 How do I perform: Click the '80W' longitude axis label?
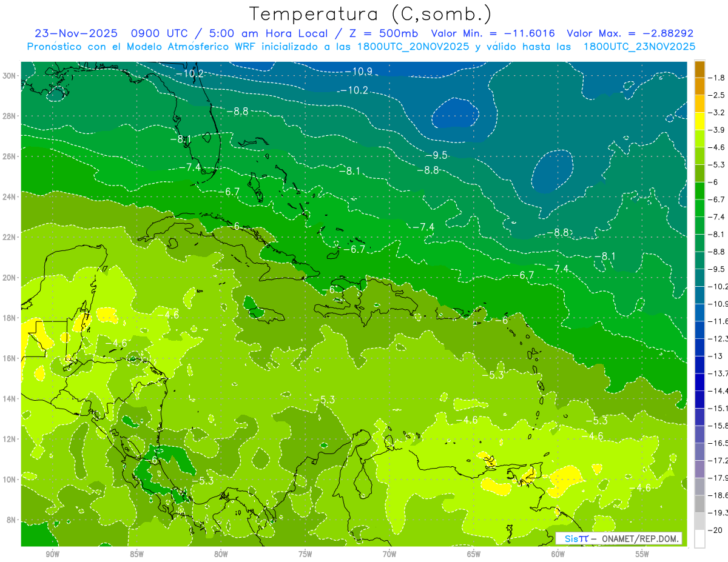click(221, 554)
